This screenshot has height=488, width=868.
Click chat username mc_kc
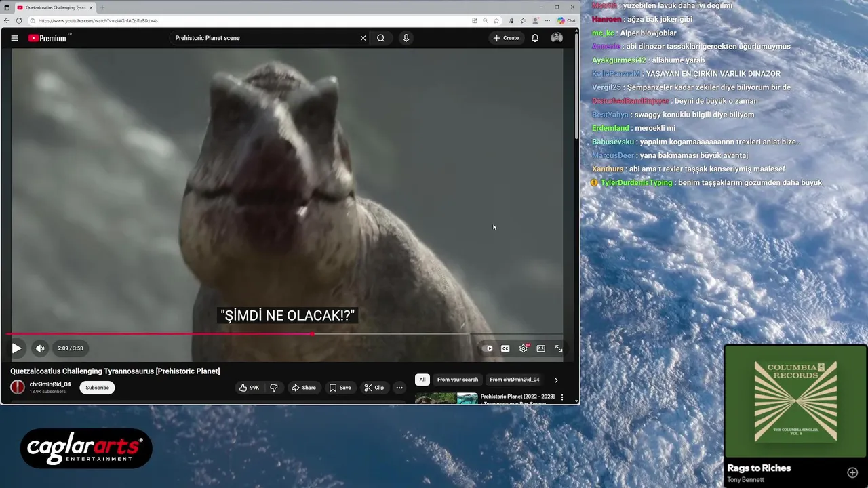603,33
